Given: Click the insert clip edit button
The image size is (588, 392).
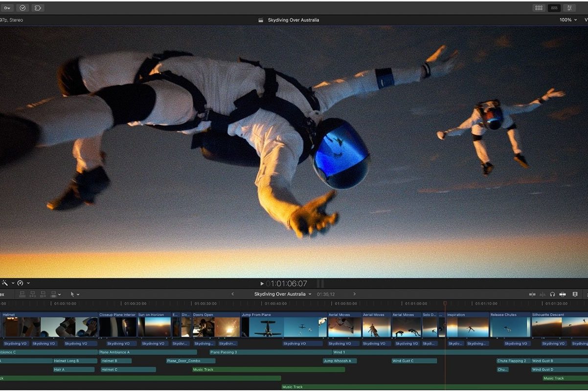Looking at the screenshot, I should pos(33,294).
